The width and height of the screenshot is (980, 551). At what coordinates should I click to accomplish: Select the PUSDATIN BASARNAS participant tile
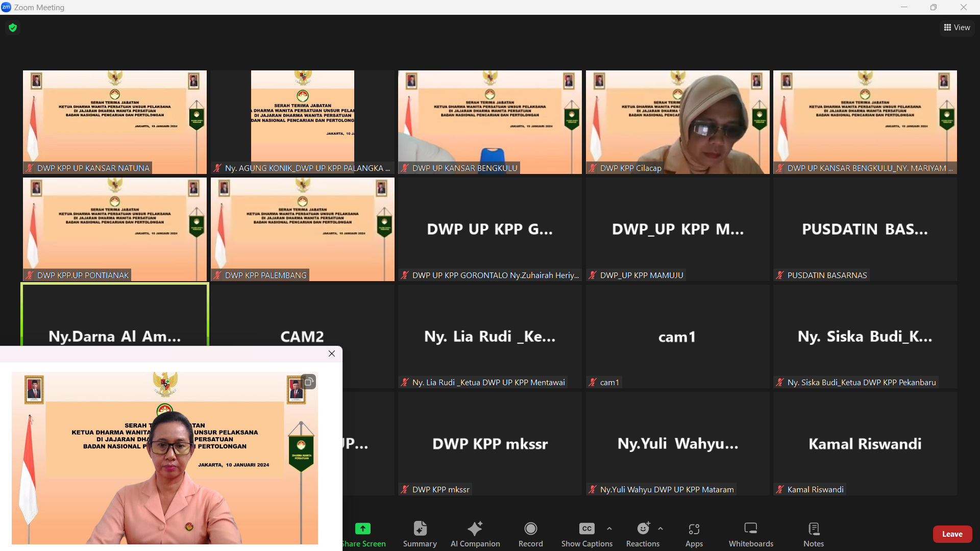pos(865,229)
